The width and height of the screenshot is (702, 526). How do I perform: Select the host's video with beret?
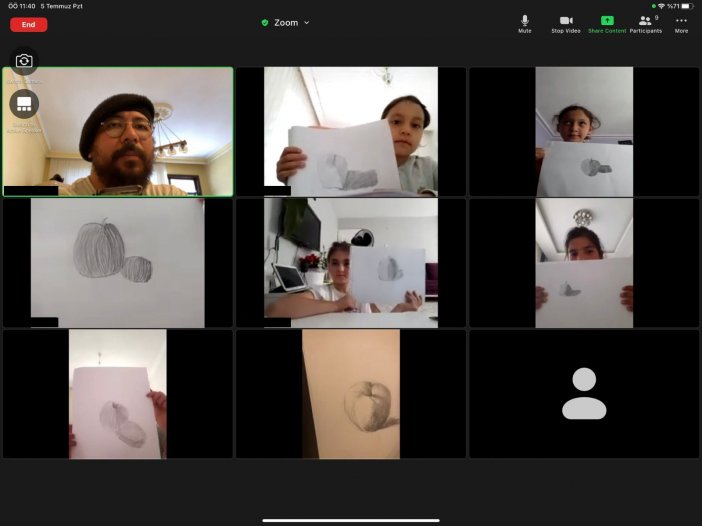tap(118, 132)
